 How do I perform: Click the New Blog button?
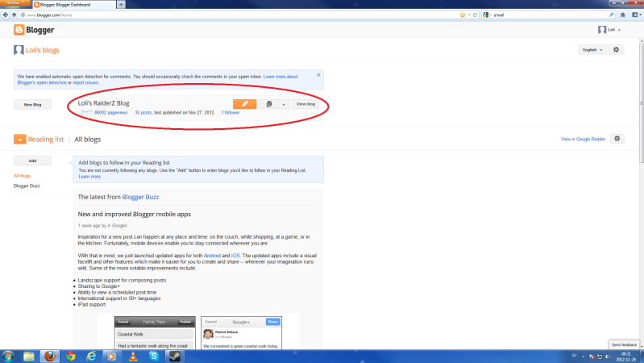32,104
